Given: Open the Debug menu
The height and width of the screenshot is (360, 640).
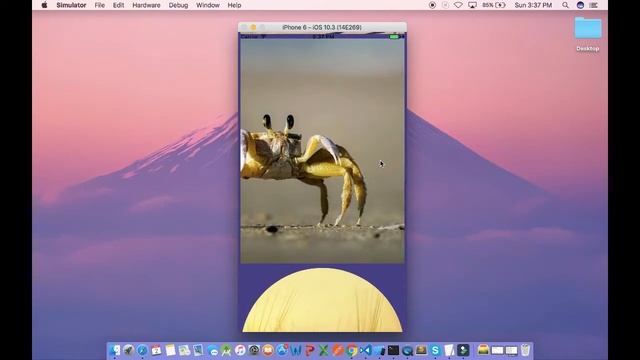Looking at the screenshot, I should (178, 5).
